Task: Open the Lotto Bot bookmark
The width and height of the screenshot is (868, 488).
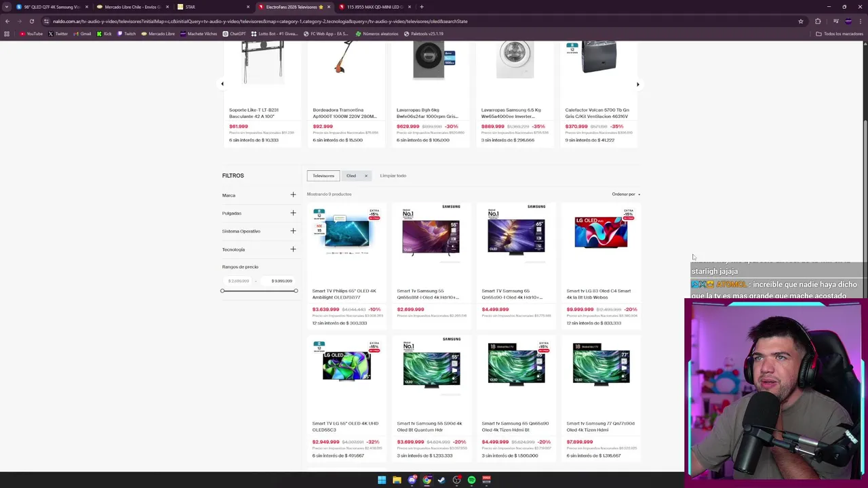Action: [275, 34]
